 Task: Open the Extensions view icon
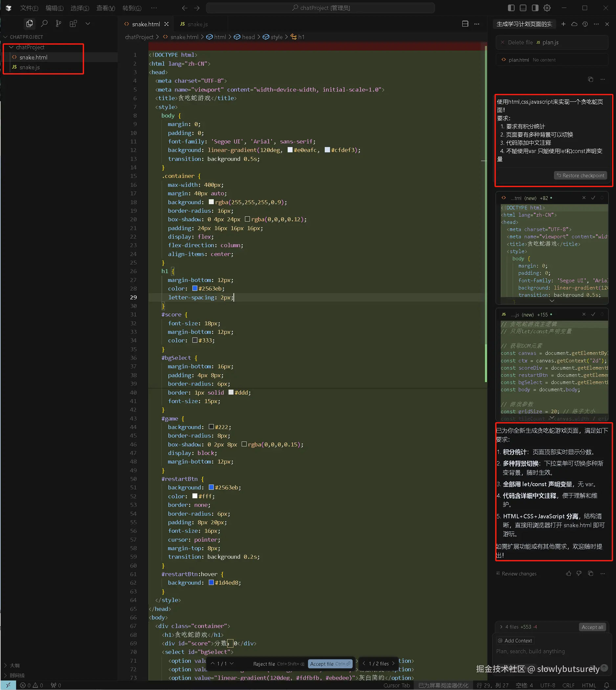pos(73,24)
